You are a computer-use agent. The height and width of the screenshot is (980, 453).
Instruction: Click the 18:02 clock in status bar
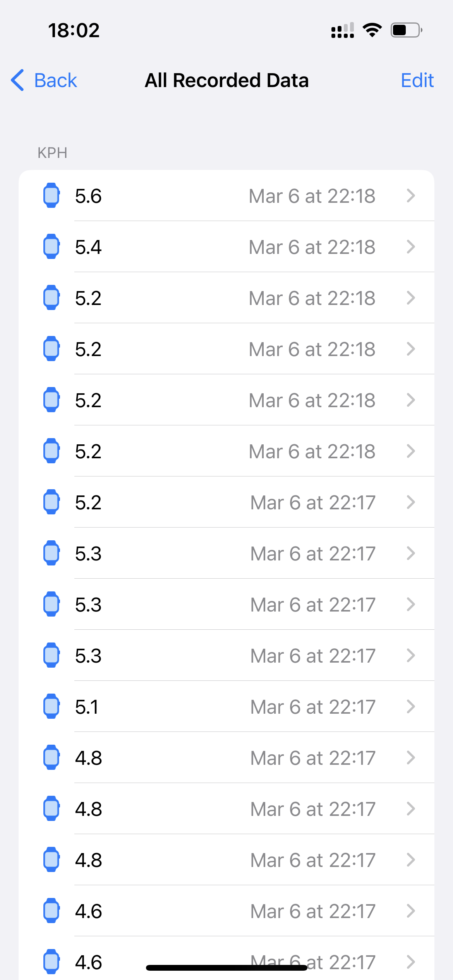coord(74,30)
